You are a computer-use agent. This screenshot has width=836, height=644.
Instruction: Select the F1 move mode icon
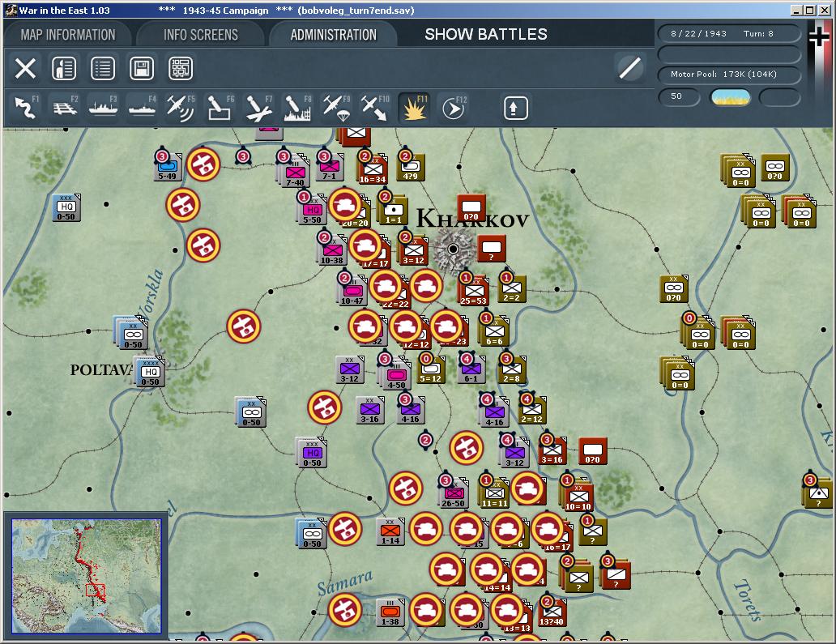coord(25,107)
